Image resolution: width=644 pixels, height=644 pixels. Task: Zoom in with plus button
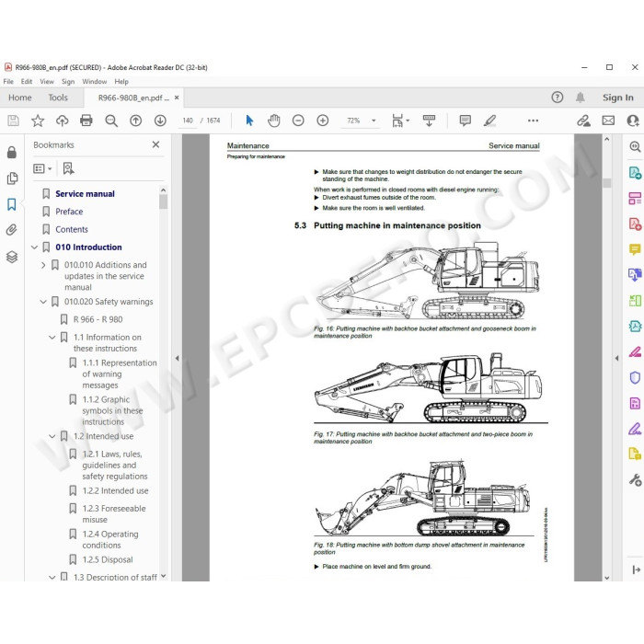pyautogui.click(x=323, y=121)
